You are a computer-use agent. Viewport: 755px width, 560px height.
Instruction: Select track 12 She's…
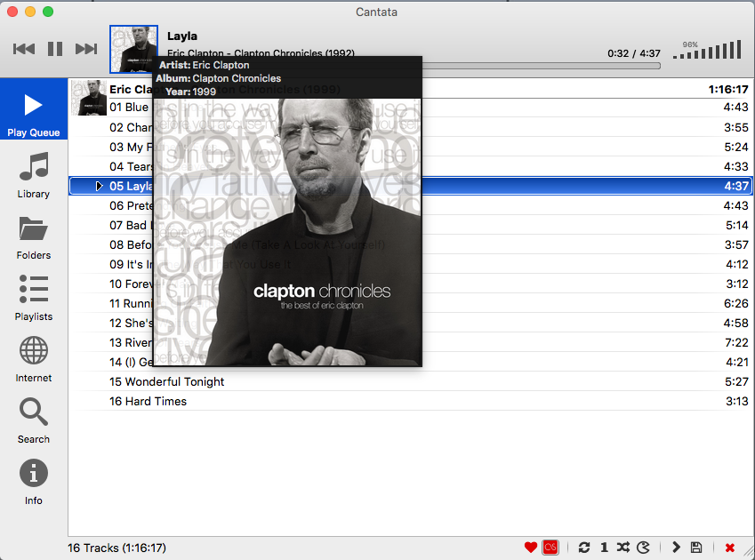pyautogui.click(x=411, y=323)
